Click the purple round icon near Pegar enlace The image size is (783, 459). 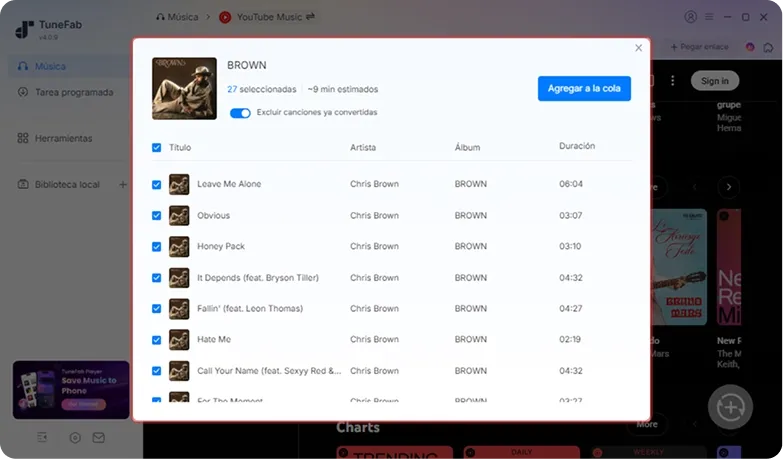[x=750, y=47]
